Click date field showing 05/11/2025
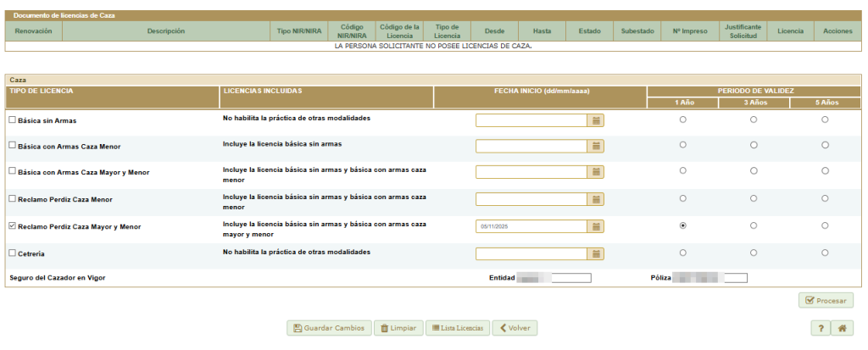 click(x=531, y=226)
